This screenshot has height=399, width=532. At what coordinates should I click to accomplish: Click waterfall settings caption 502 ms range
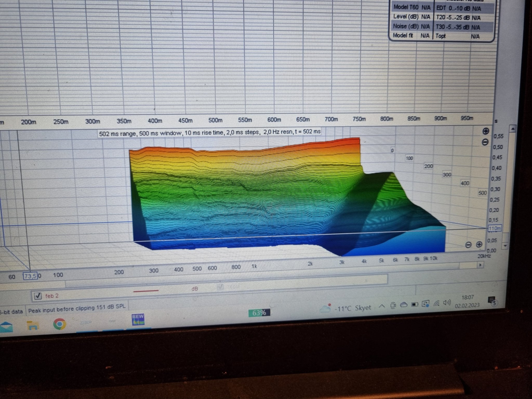(209, 133)
